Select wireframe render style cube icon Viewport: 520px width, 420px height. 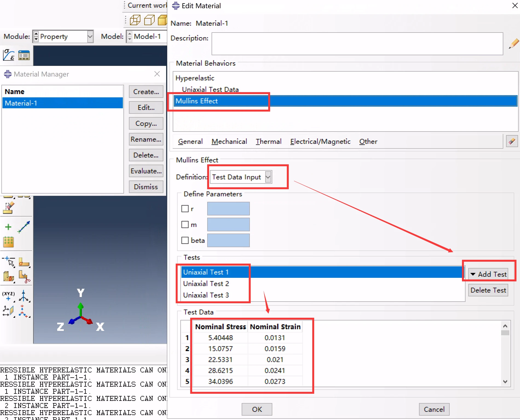pos(135,20)
